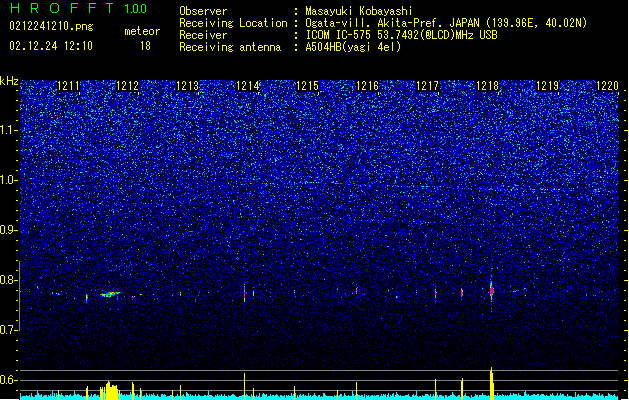Click the tallest yellow intensity spike under 1218
Screen dimensions: 629x400
point(492,383)
